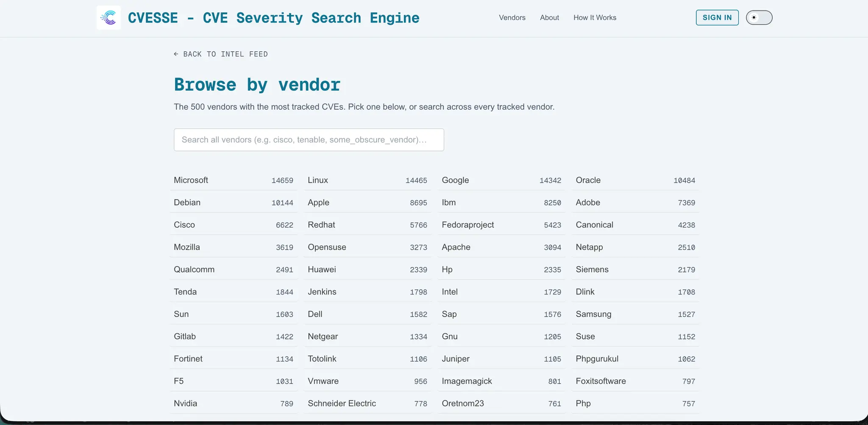This screenshot has width=868, height=425.
Task: Browse Totolink vendor CVEs
Action: (367, 359)
